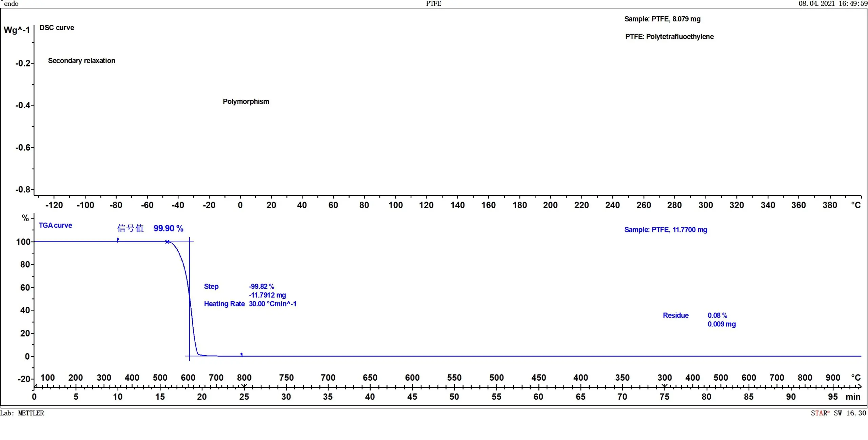Open the Wg^-1 axis unit label
The width and height of the screenshot is (868, 440).
pos(16,30)
